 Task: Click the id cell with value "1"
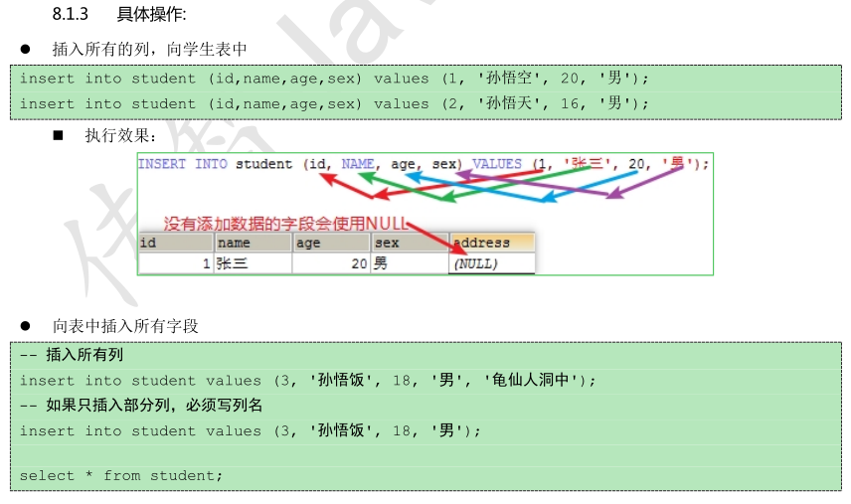tap(175, 263)
